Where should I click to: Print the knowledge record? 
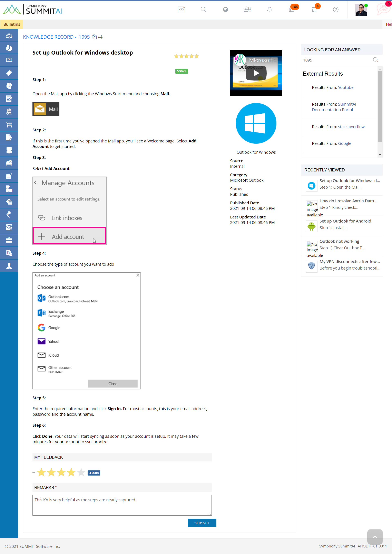(100, 37)
